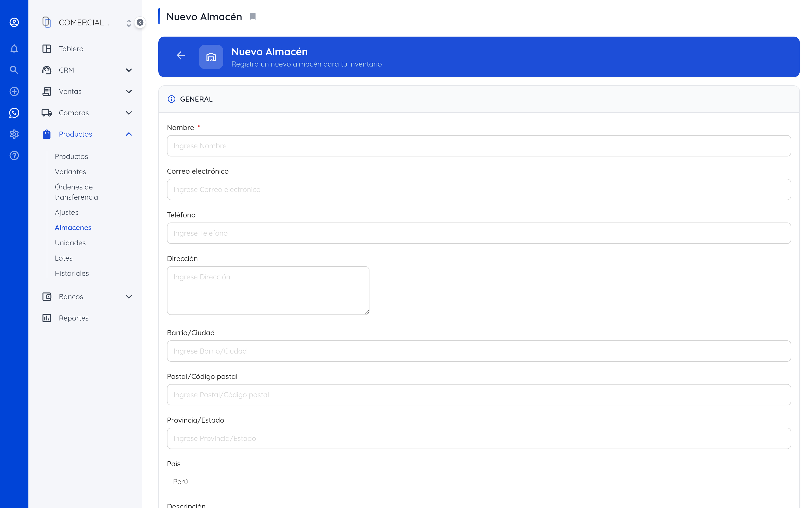Image resolution: width=812 pixels, height=508 pixels.
Task: Click the company logo icon
Action: pyautogui.click(x=47, y=23)
